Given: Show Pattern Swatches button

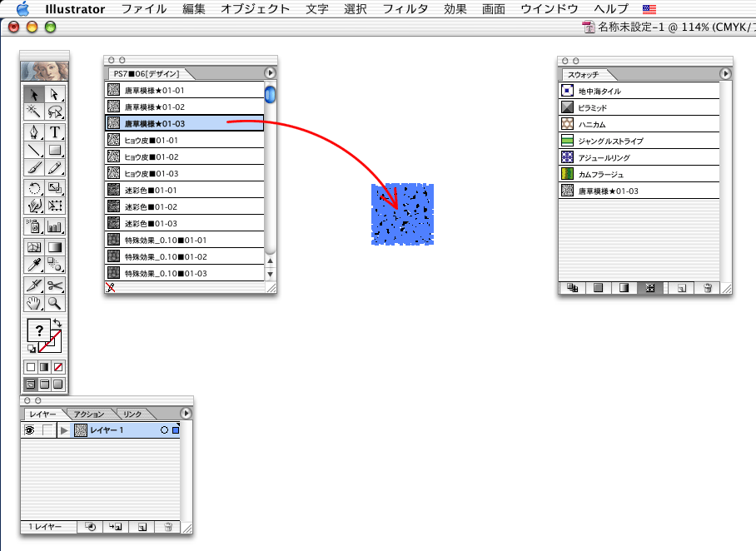Looking at the screenshot, I should click(x=650, y=288).
